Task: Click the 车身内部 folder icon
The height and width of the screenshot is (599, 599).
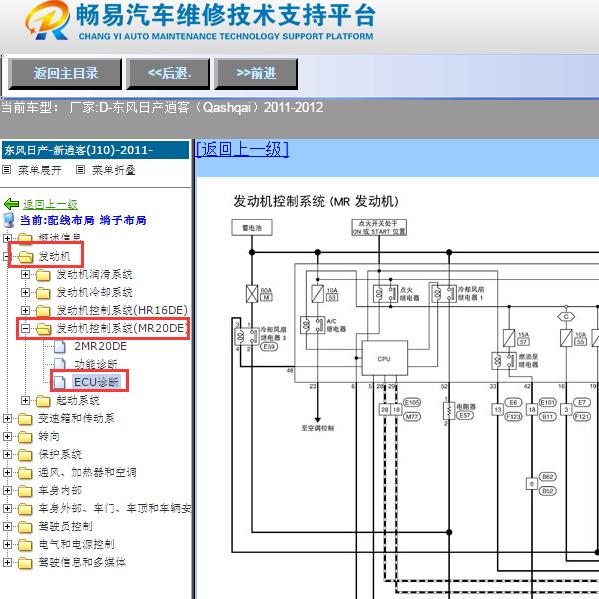Action: [x=25, y=491]
